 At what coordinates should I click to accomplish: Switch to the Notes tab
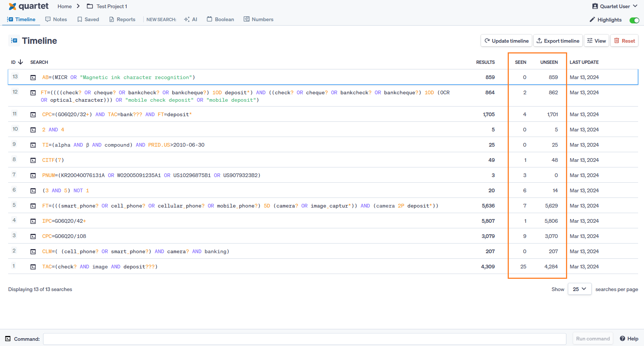[x=56, y=19]
